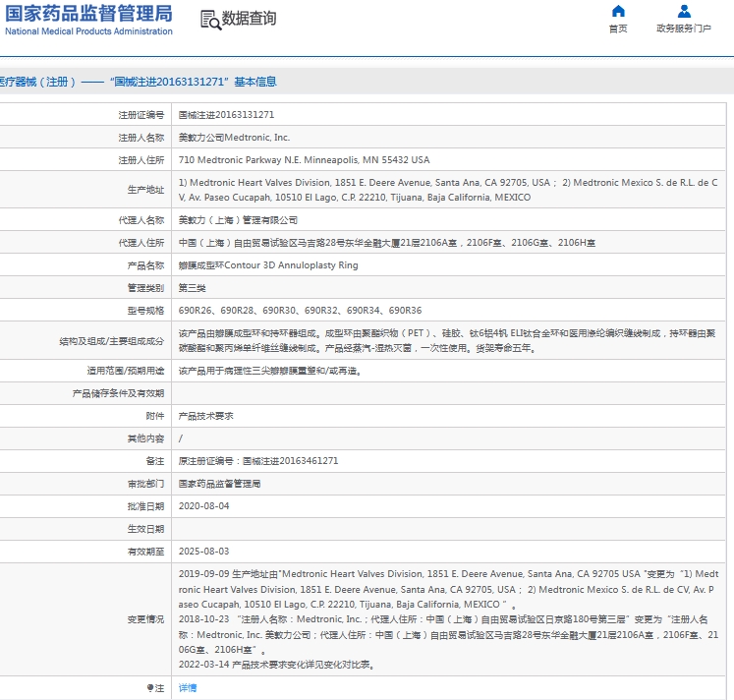The width and height of the screenshot is (734, 700).
Task: Click the 注册人住所 row label
Action: pos(141,160)
